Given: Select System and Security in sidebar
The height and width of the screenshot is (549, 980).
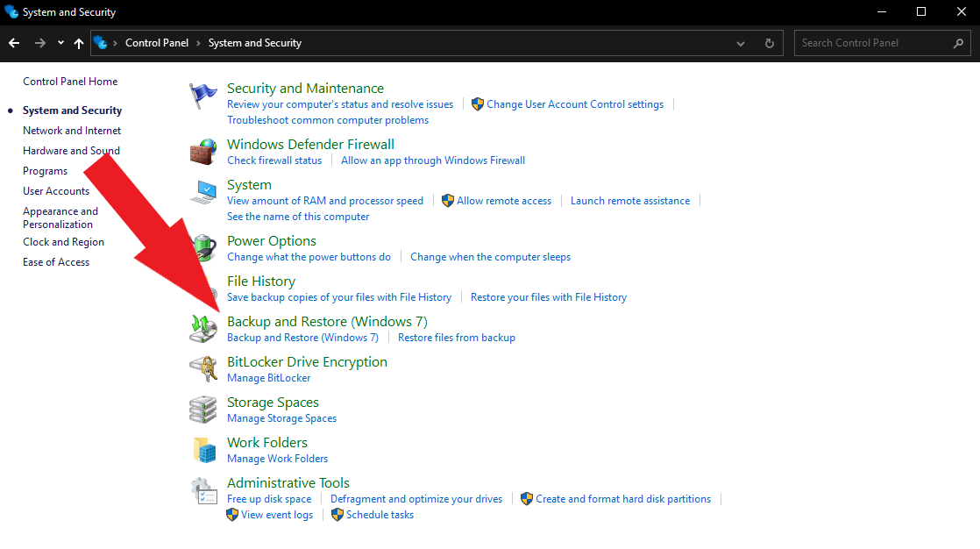Looking at the screenshot, I should 73,111.
